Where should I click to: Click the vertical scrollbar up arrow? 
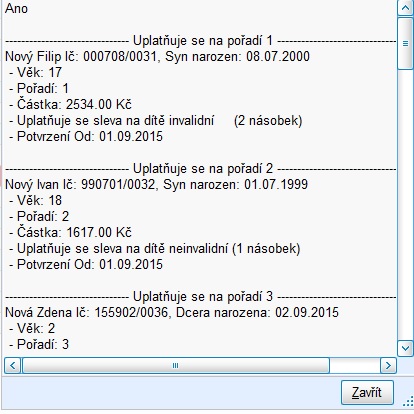tap(405, 8)
